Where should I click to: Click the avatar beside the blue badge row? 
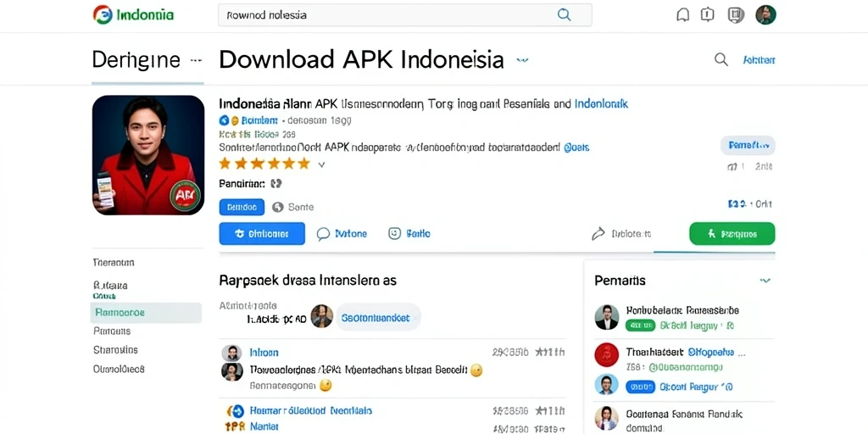pos(606,386)
